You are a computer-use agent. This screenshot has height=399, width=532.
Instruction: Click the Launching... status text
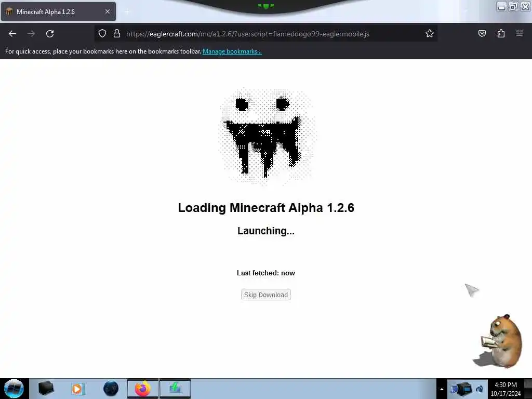pyautogui.click(x=266, y=231)
